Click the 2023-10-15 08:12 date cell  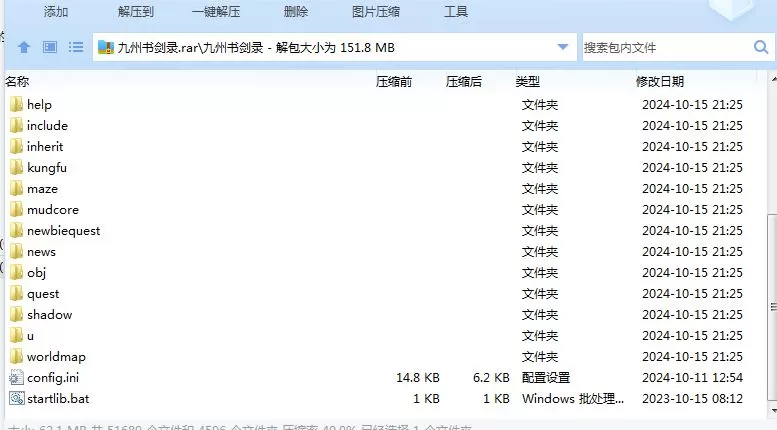pyautogui.click(x=692, y=398)
